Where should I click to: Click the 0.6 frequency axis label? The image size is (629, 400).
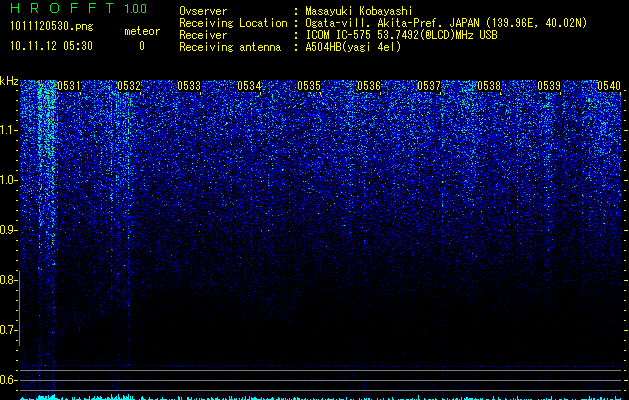tap(8, 380)
